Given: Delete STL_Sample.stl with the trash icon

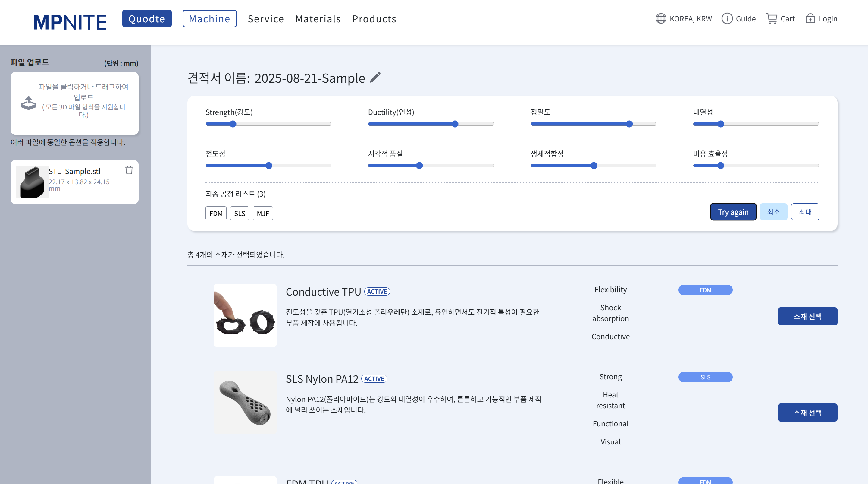Looking at the screenshot, I should coord(129,170).
